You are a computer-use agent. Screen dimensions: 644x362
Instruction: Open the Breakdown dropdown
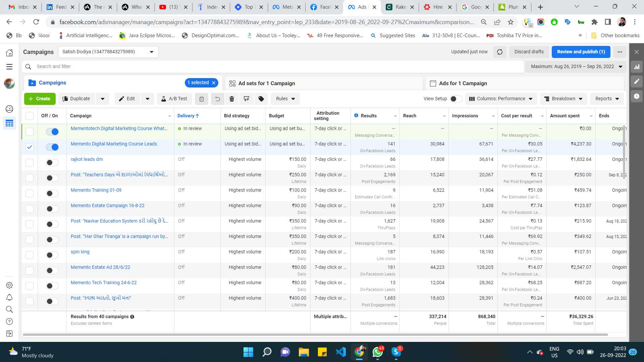[x=563, y=99]
